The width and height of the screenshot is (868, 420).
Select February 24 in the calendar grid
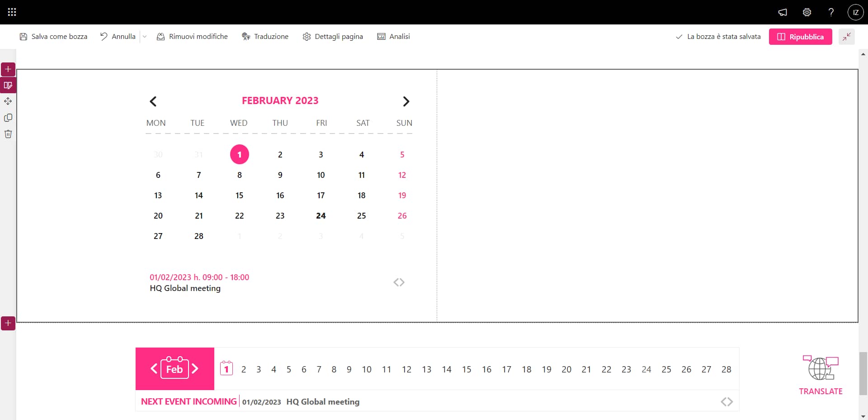pyautogui.click(x=321, y=216)
